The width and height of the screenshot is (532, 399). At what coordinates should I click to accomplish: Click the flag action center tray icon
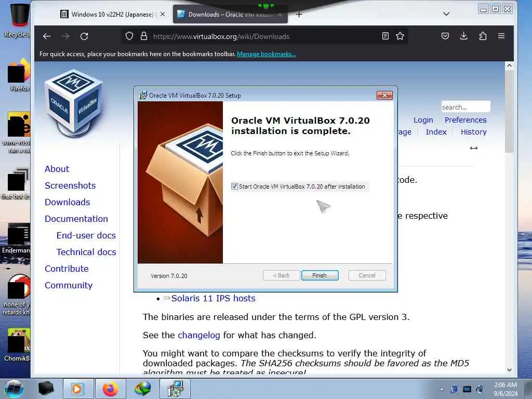pyautogui.click(x=454, y=389)
